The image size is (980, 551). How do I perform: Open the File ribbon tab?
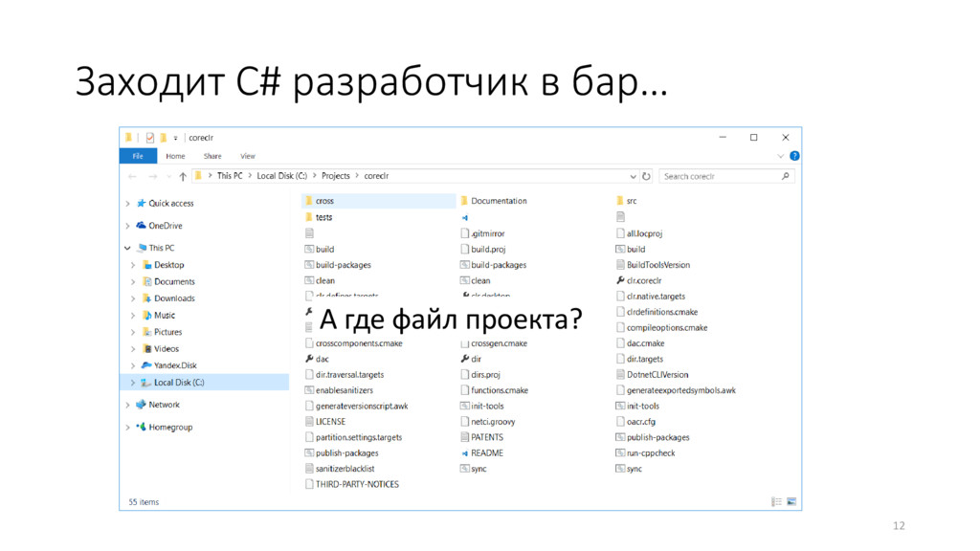[x=138, y=156]
